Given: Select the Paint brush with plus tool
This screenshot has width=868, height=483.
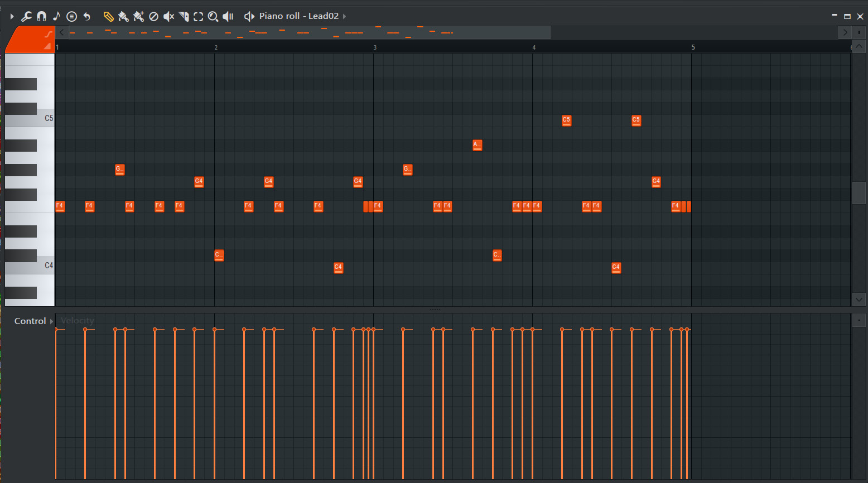Looking at the screenshot, I should pyautogui.click(x=138, y=17).
